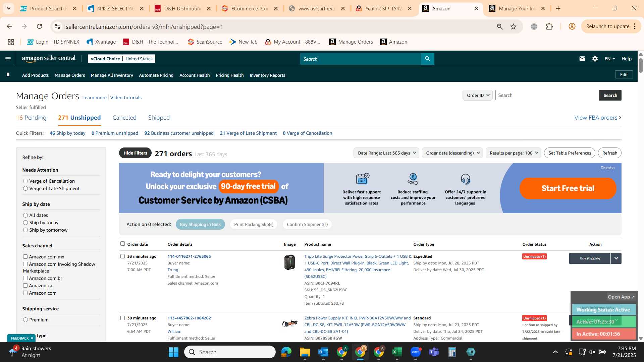Switch to the Canceled tab
This screenshot has height=362, width=644.
(124, 118)
